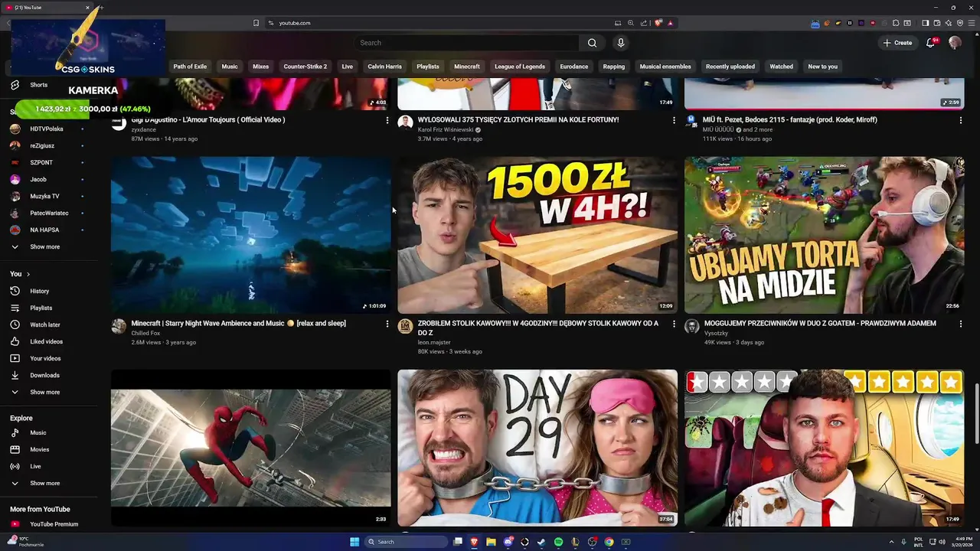980x551 pixels.
Task: Click the share icon in the address bar
Action: (x=644, y=23)
